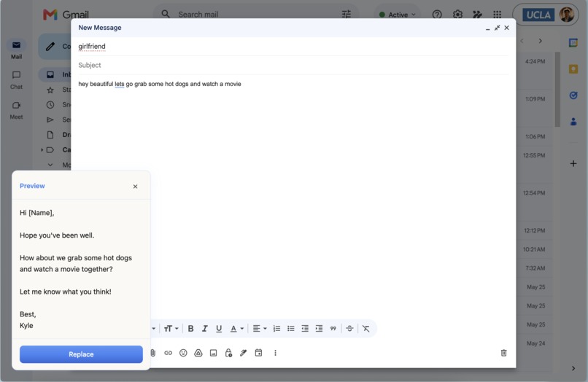The height and width of the screenshot is (382, 588).
Task: Decrease the indent level
Action: coord(305,329)
